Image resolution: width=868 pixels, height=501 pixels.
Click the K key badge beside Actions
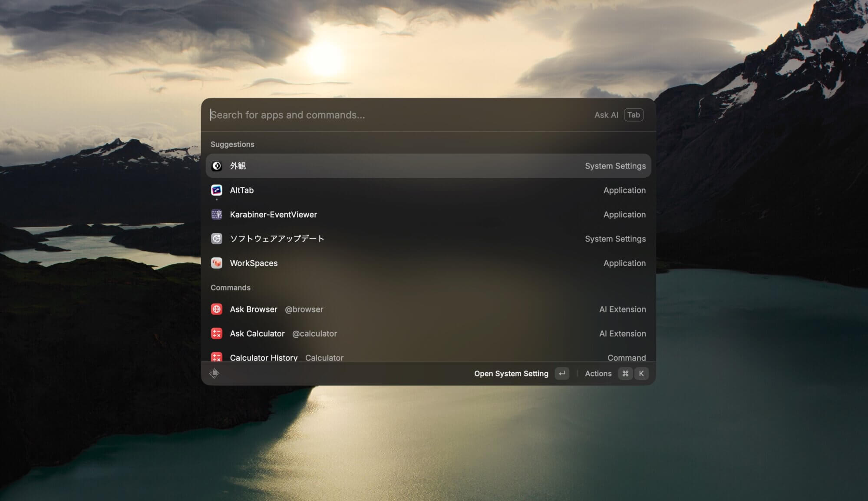click(x=641, y=374)
